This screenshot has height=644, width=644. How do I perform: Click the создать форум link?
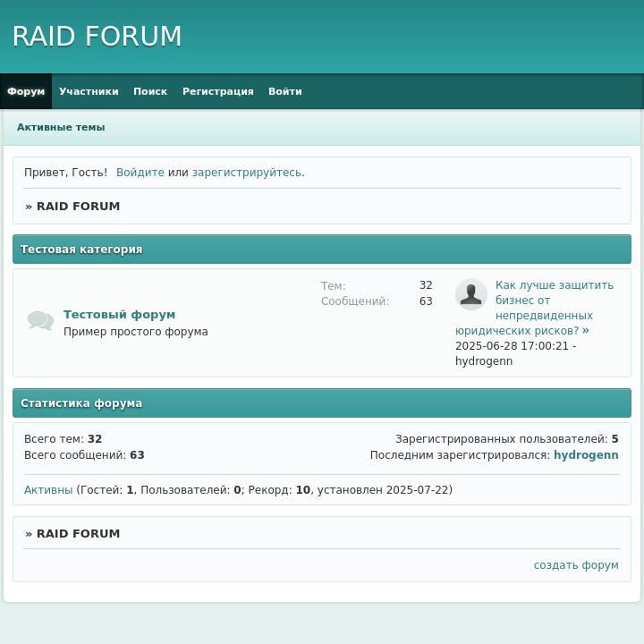[x=575, y=565]
